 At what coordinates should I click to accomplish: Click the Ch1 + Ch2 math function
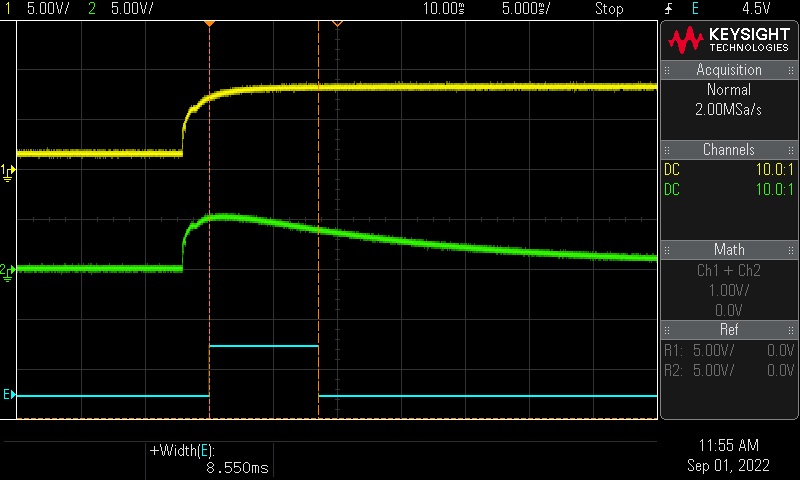pyautogui.click(x=729, y=270)
